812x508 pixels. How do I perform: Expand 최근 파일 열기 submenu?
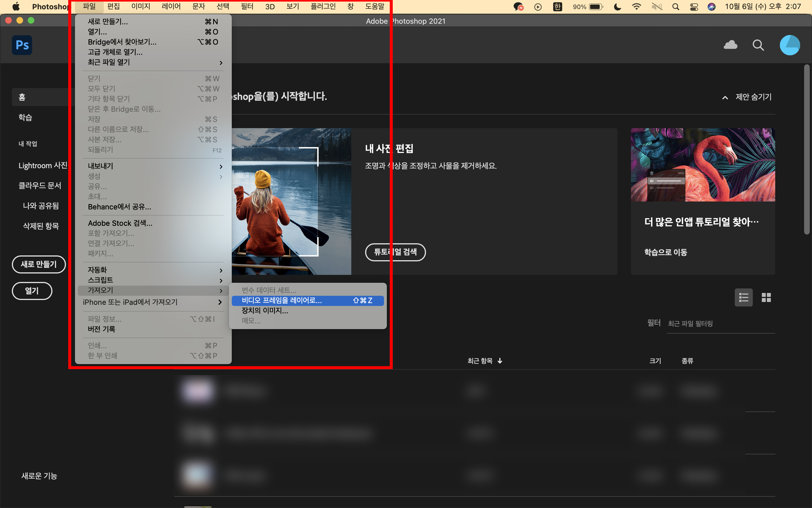pyautogui.click(x=153, y=62)
